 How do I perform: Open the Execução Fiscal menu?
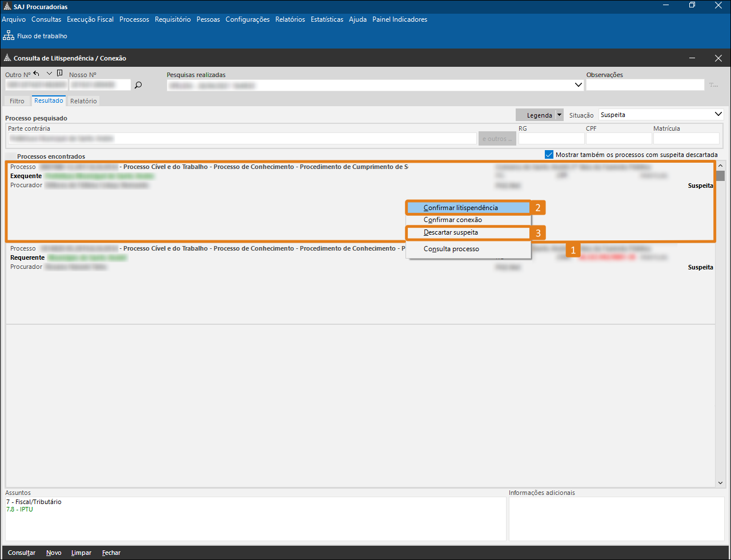(x=90, y=19)
